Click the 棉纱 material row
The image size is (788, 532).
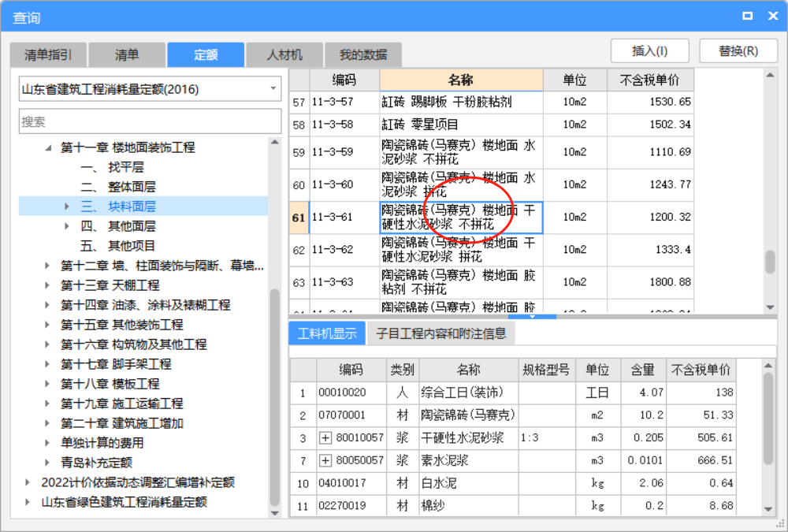(513, 505)
